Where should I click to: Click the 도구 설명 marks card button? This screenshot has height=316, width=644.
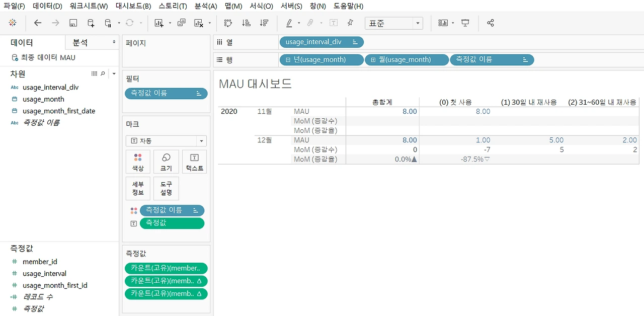pyautogui.click(x=166, y=188)
